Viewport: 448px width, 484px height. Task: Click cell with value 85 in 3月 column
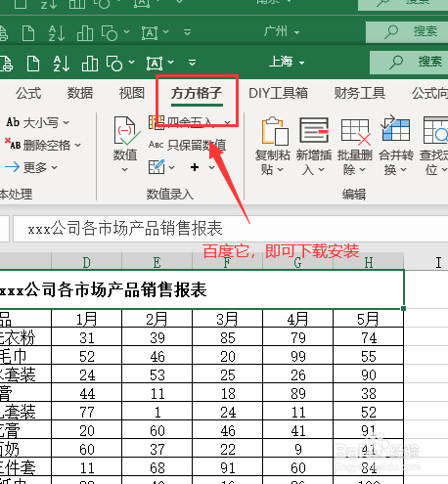point(227,337)
